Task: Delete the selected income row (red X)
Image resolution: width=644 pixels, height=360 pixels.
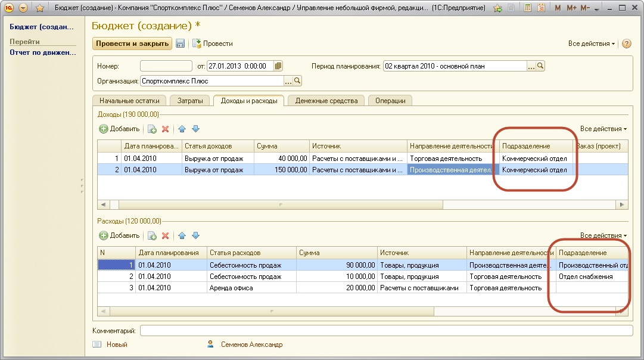Action: click(x=166, y=129)
